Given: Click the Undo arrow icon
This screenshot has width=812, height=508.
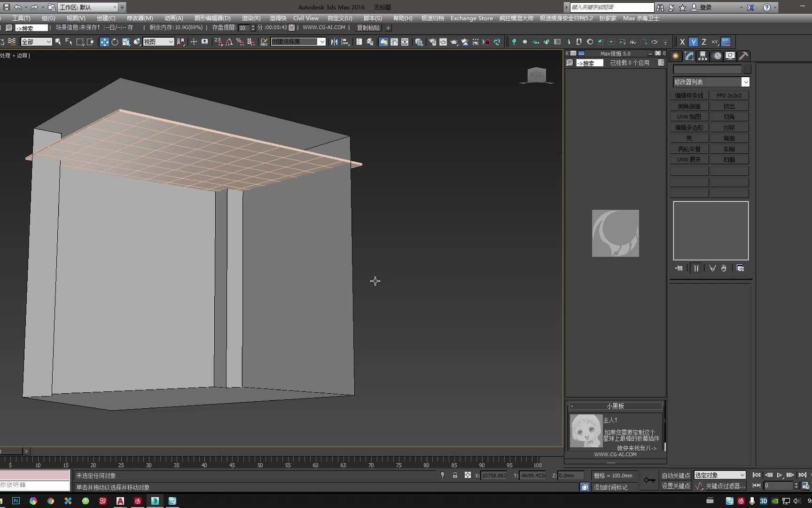Looking at the screenshot, I should (x=18, y=7).
